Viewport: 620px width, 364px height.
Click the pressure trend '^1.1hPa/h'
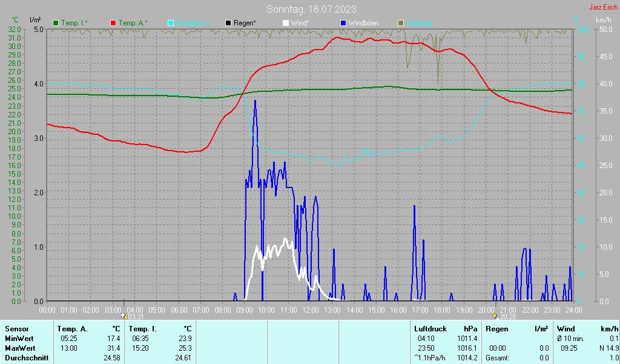430,358
